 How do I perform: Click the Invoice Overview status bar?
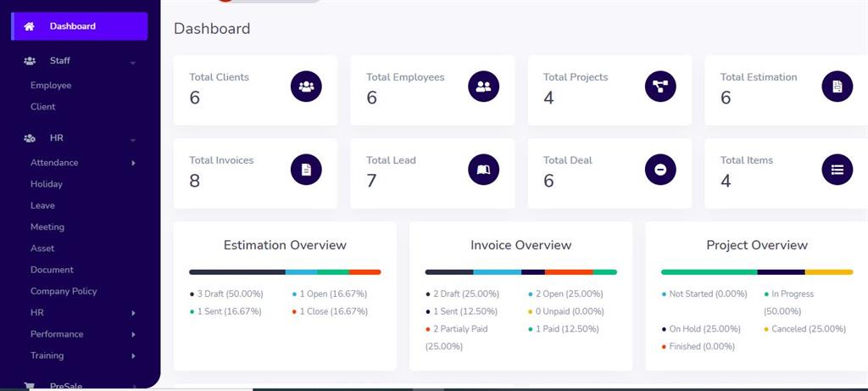tap(520, 272)
